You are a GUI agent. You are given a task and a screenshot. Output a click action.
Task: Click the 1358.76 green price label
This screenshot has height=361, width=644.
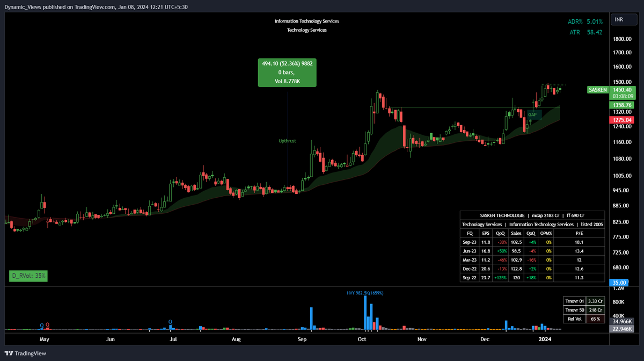coord(622,105)
